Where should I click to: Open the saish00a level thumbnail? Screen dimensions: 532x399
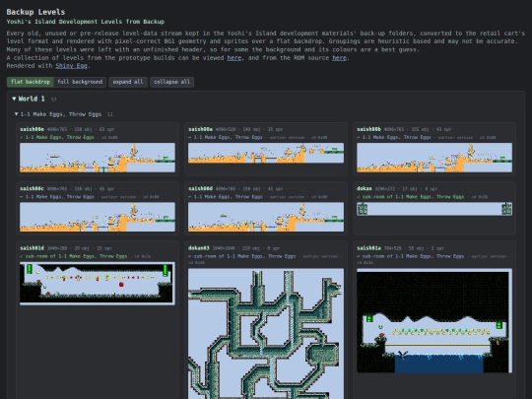(x=266, y=153)
